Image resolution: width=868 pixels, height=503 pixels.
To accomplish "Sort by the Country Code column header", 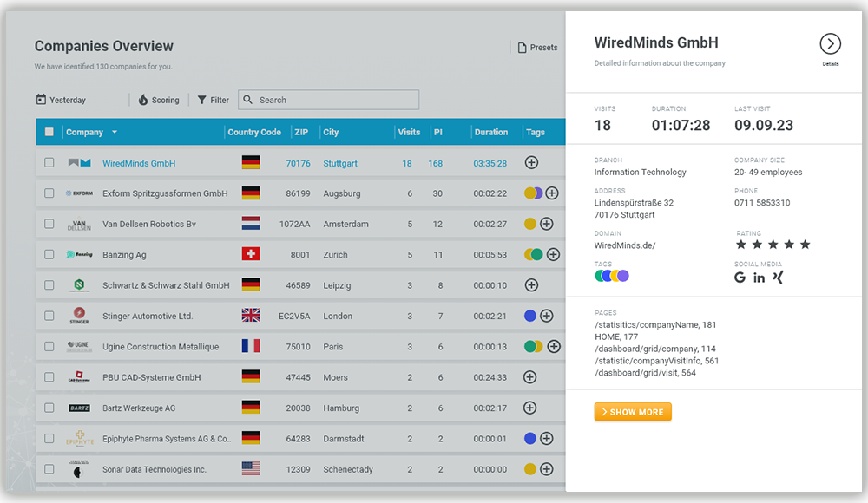I will point(254,132).
